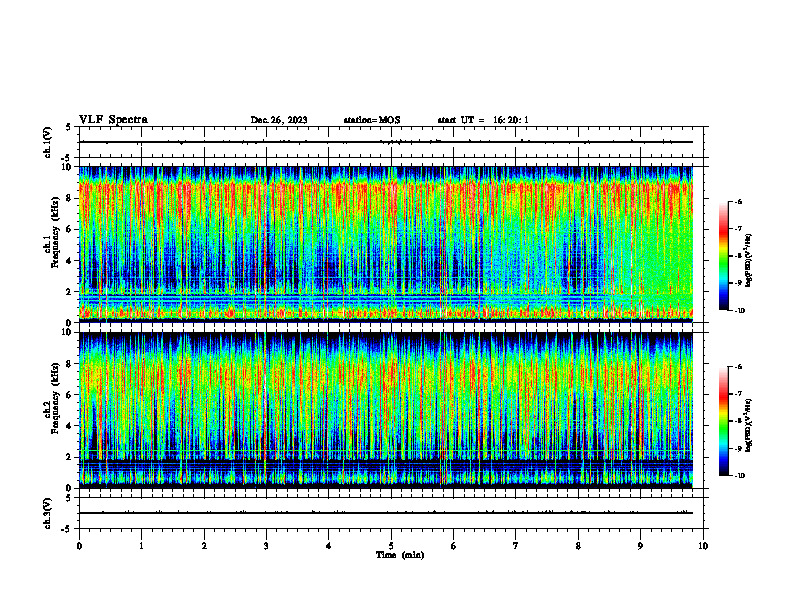The height and width of the screenshot is (612, 792).
Task: Click the "9" tick on the time axis
Action: pos(640,546)
